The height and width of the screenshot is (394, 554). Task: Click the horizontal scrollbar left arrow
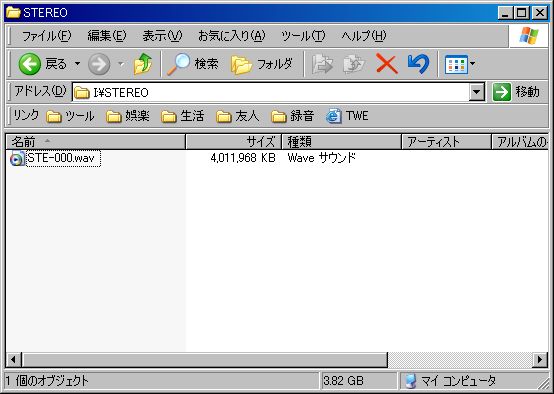pyautogui.click(x=13, y=360)
